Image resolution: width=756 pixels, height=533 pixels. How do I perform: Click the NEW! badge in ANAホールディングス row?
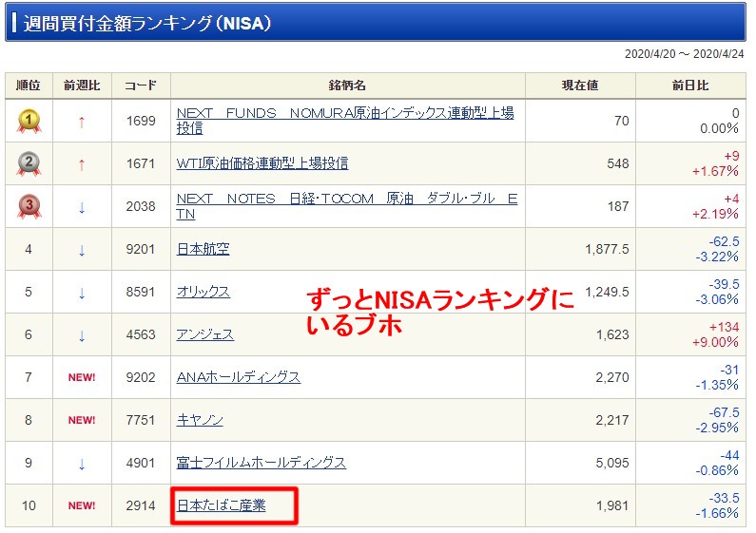point(82,377)
